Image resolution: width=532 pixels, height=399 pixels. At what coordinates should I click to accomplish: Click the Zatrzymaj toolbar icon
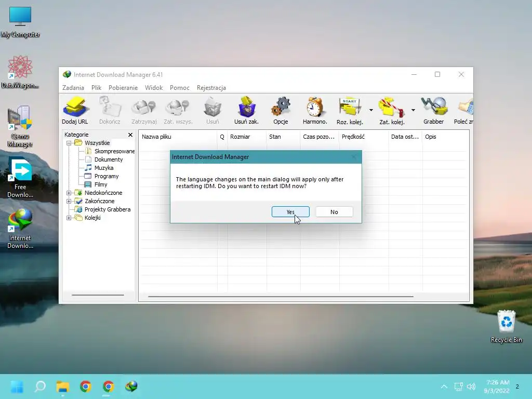(144, 110)
